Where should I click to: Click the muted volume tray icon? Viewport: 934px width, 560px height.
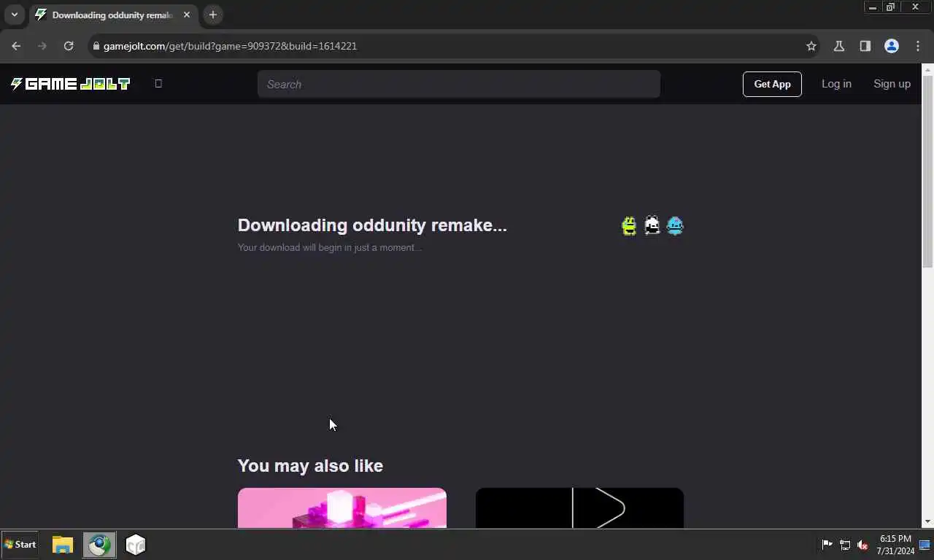pyautogui.click(x=862, y=545)
